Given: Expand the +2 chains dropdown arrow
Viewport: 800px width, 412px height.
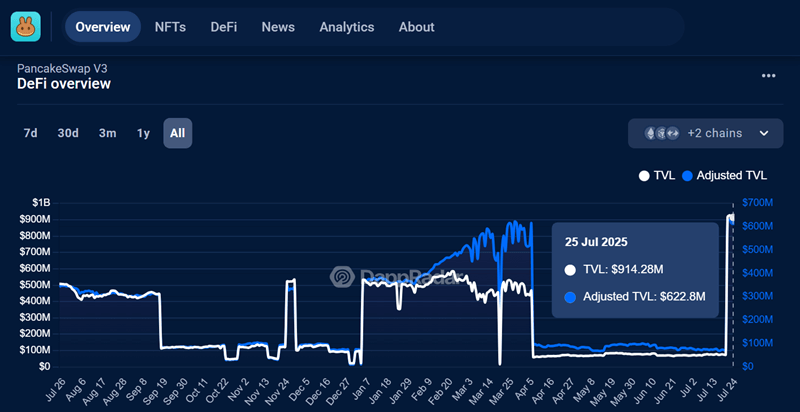Looking at the screenshot, I should (764, 134).
